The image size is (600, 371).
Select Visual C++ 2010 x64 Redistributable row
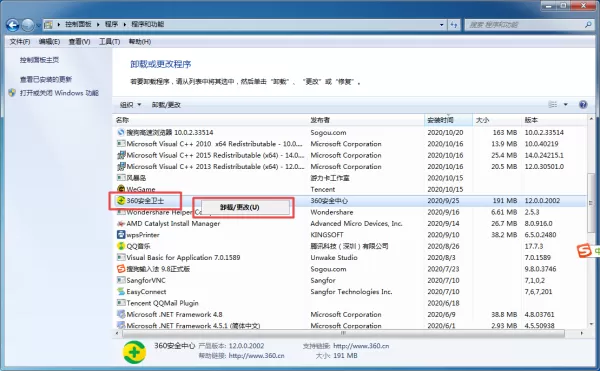[x=349, y=144]
